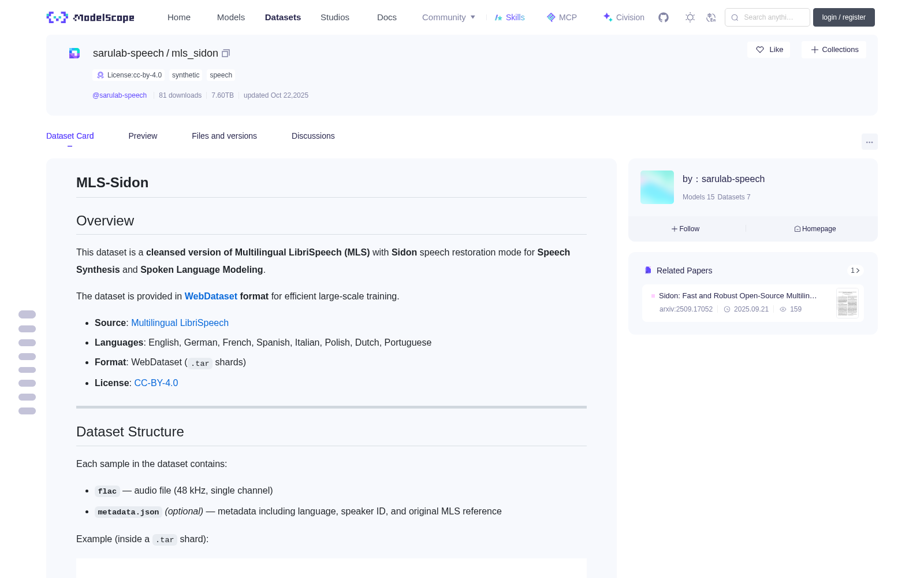924x578 pixels.
Task: Click the paper view count '159'
Action: [x=796, y=309]
